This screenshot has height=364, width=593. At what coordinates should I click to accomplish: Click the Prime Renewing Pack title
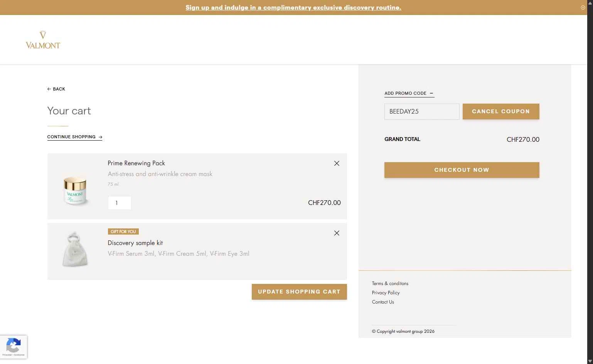pos(136,163)
